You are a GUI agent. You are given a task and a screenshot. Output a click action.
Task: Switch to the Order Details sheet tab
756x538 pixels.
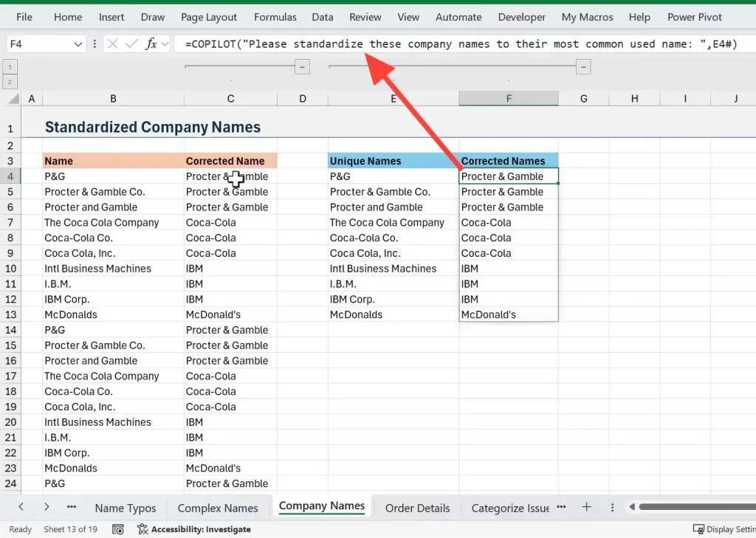point(417,508)
